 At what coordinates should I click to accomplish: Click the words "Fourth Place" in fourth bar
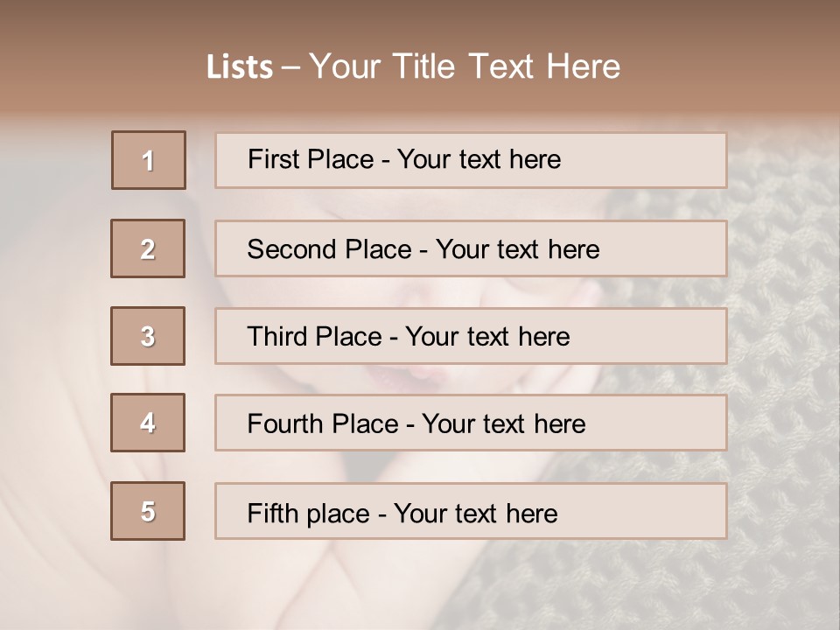323,424
